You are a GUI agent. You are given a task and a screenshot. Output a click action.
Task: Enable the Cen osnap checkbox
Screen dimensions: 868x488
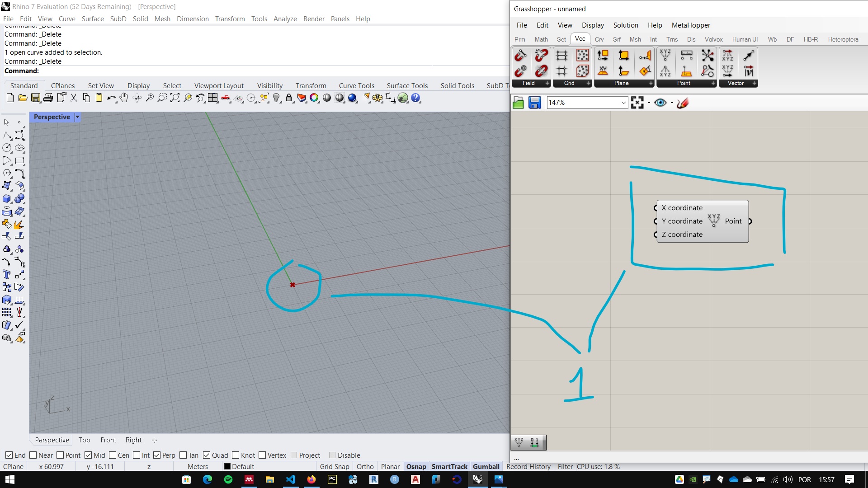point(113,455)
